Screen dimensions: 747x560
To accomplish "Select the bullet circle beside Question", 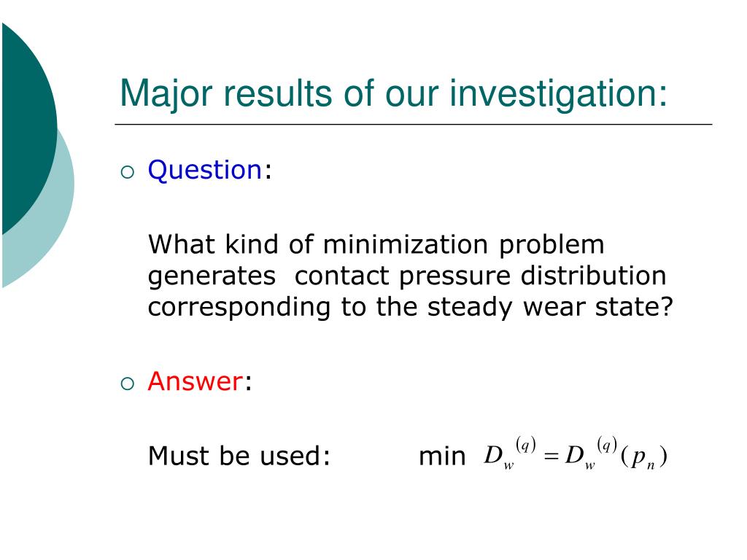I will click(128, 172).
